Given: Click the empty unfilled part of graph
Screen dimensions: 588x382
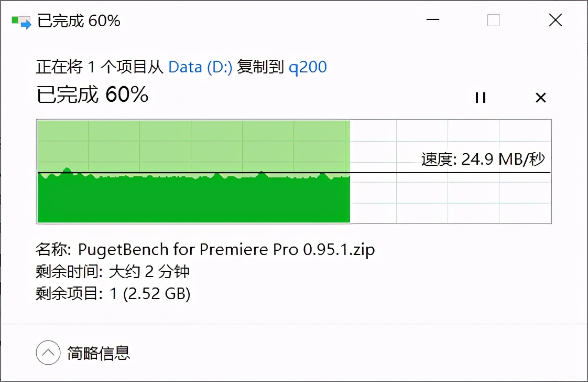Looking at the screenshot, I should (x=450, y=199).
